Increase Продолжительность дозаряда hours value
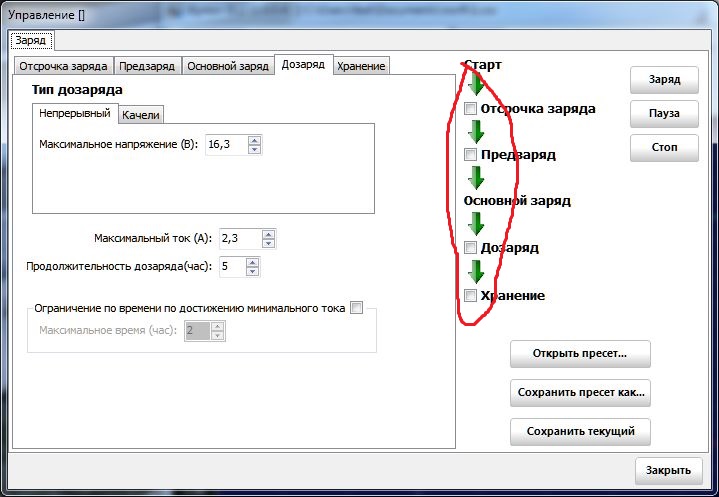This screenshot has height=497, width=719. coord(252,262)
